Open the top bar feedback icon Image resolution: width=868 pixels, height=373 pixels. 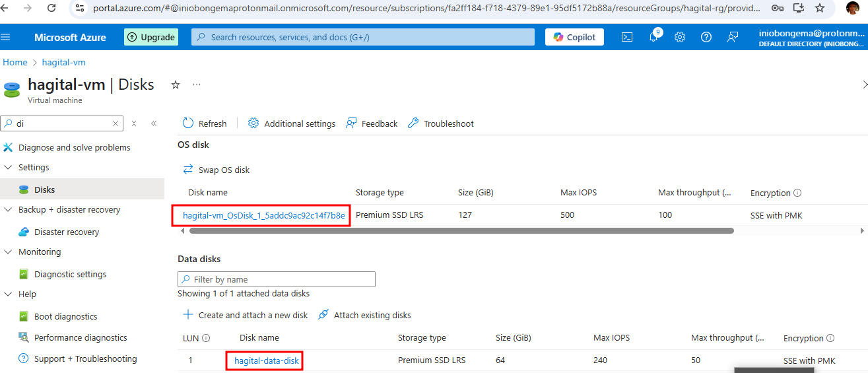tap(733, 37)
